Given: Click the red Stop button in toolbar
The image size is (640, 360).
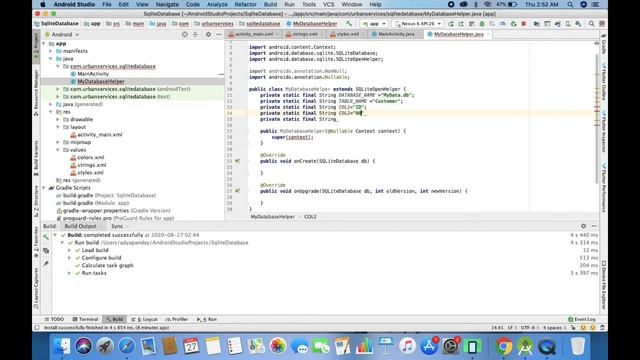Looking at the screenshot, I should pos(524,24).
